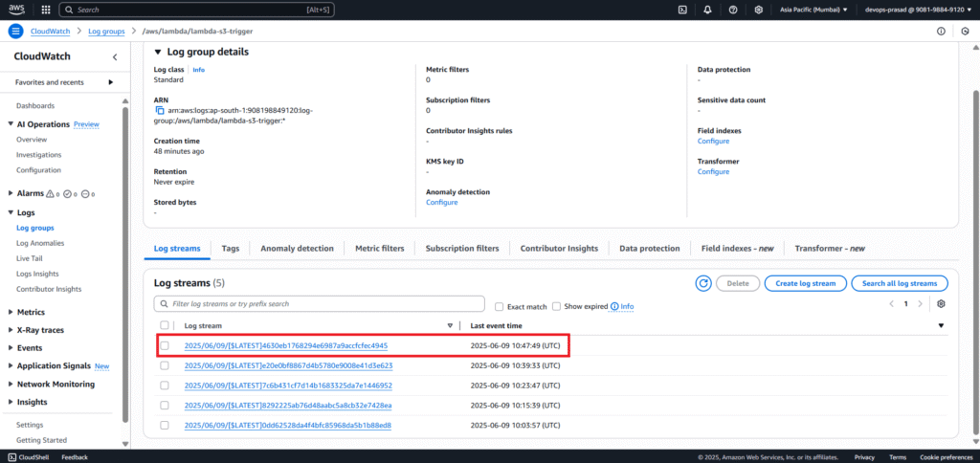Copy the log group ARN

(x=160, y=111)
